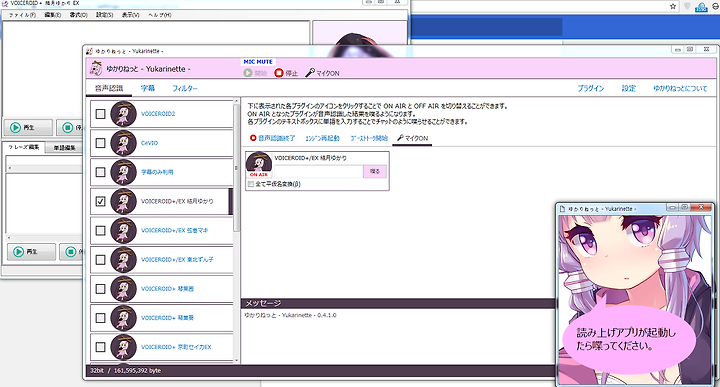
Task: Open the プラグイン tab
Action: pos(591,88)
